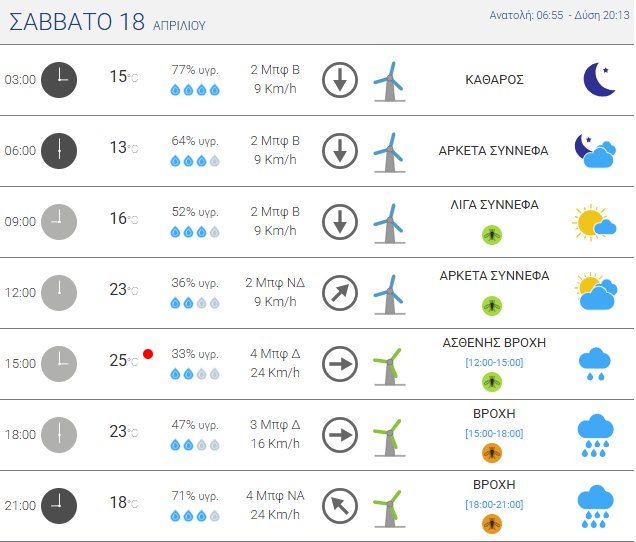Click the light rain cloud icon at 15:00

[x=596, y=363]
